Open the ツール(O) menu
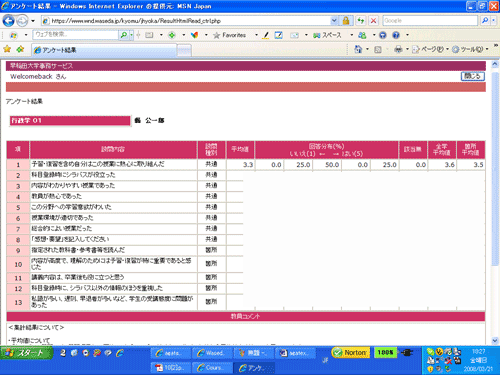This screenshot has height=375, width=500. [470, 49]
